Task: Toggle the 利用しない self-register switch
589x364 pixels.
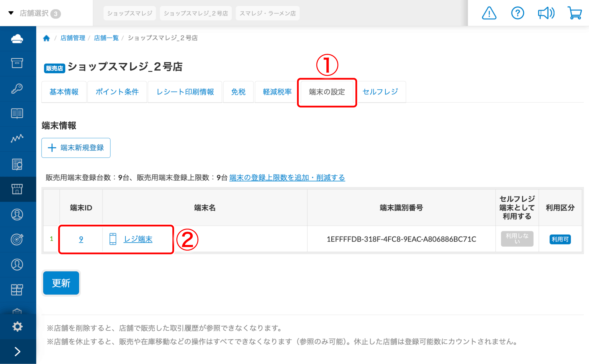Action: pos(517,239)
